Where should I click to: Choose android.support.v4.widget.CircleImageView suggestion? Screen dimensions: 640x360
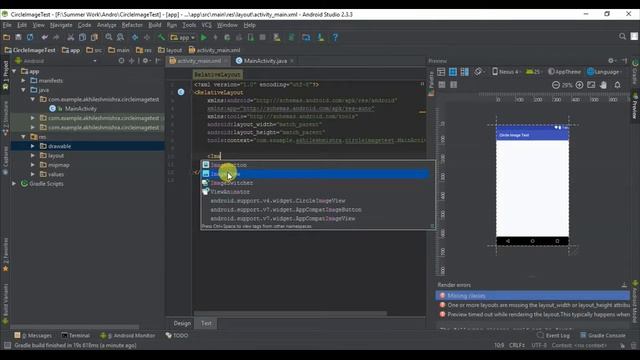coord(278,201)
